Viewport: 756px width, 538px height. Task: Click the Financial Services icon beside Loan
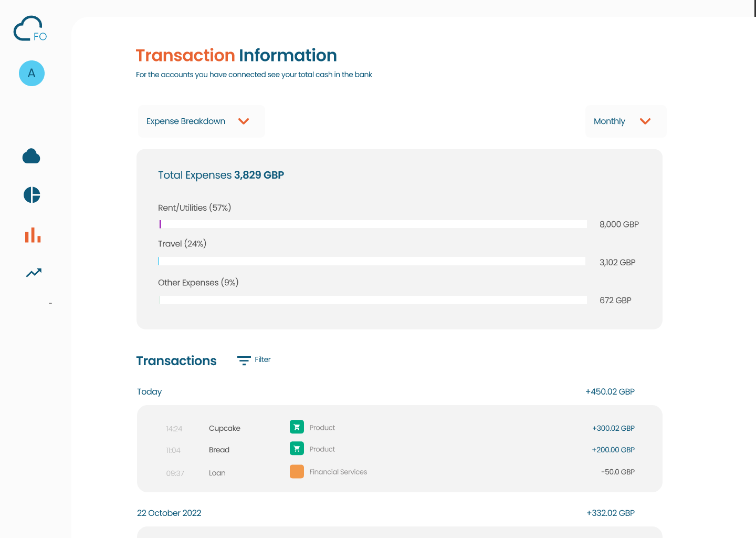pyautogui.click(x=297, y=471)
